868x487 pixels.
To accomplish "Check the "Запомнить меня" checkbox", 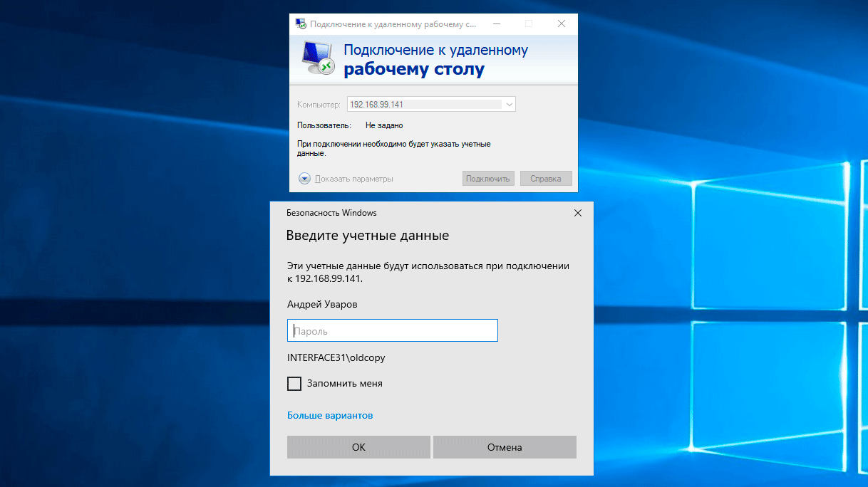I will tap(294, 384).
